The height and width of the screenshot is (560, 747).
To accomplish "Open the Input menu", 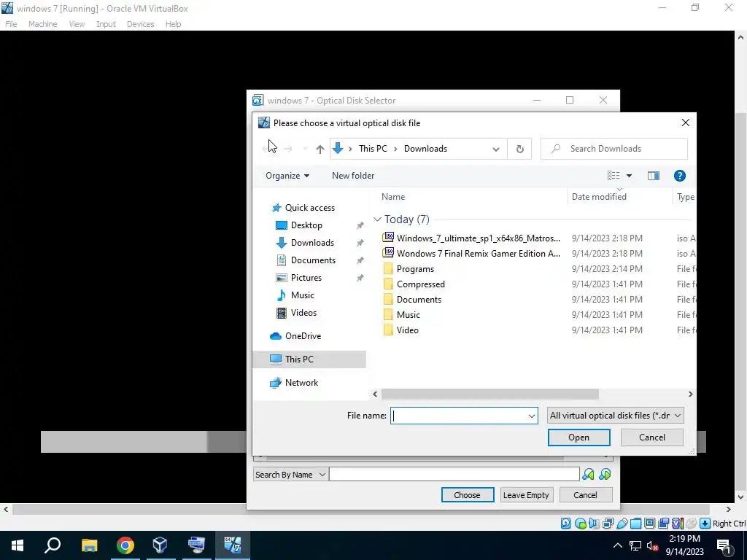I will click(x=106, y=24).
